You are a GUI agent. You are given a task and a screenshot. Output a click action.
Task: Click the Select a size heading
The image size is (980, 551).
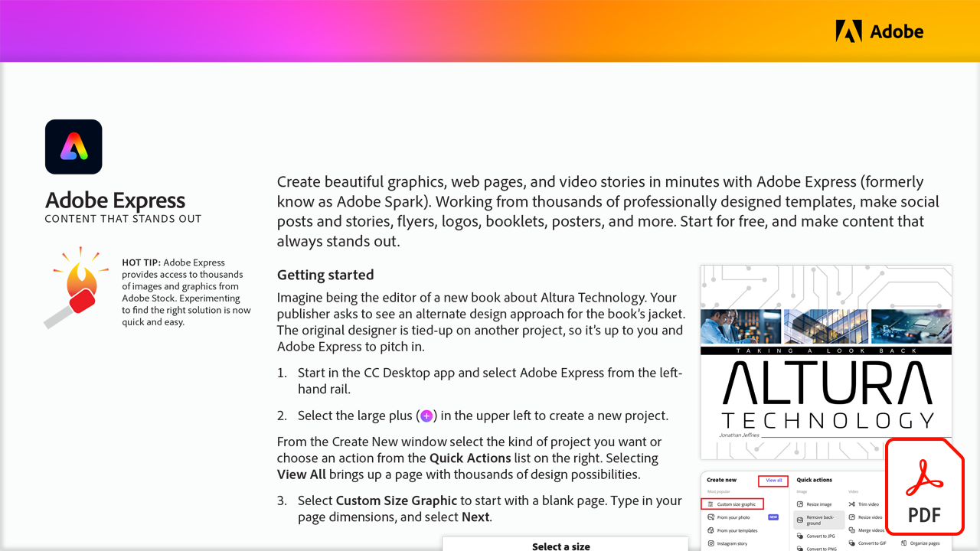tap(561, 546)
